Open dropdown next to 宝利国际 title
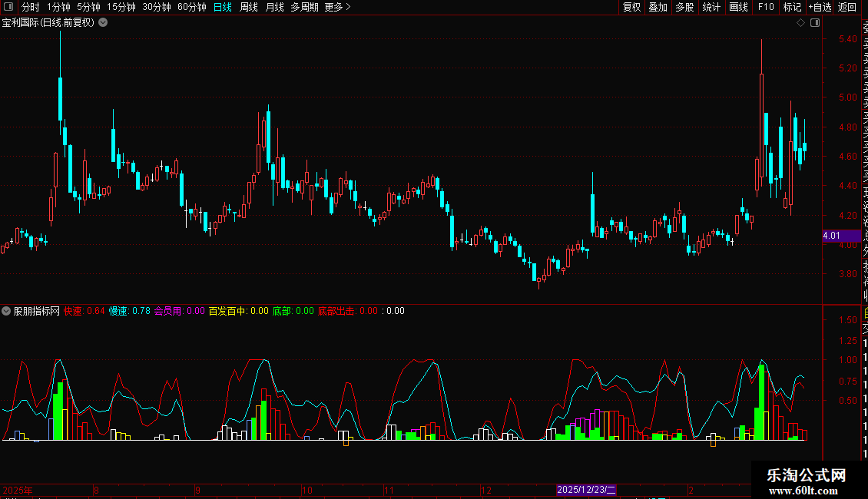Screen dimensions: 868x499 click(103, 23)
